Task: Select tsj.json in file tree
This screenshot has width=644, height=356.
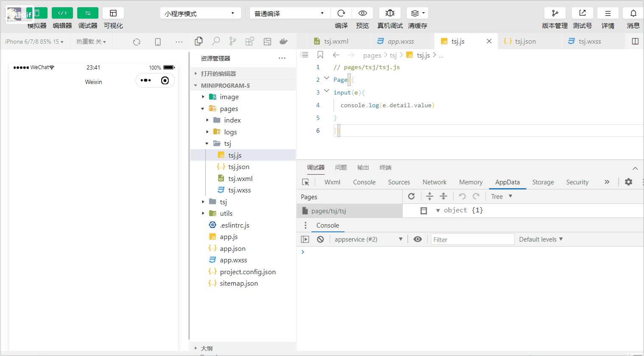Action: coord(243,167)
